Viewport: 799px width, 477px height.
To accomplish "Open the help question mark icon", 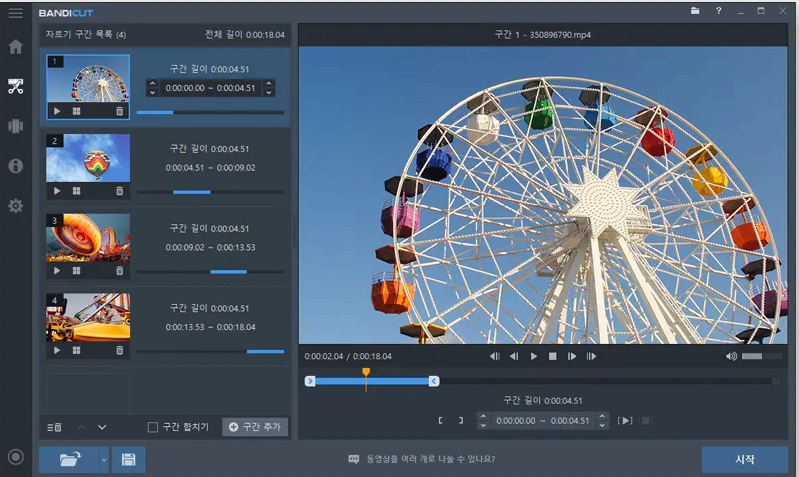I will pos(718,11).
